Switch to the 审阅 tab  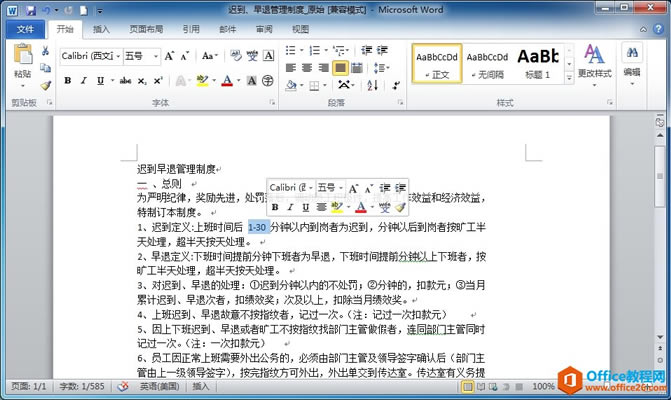(x=264, y=29)
